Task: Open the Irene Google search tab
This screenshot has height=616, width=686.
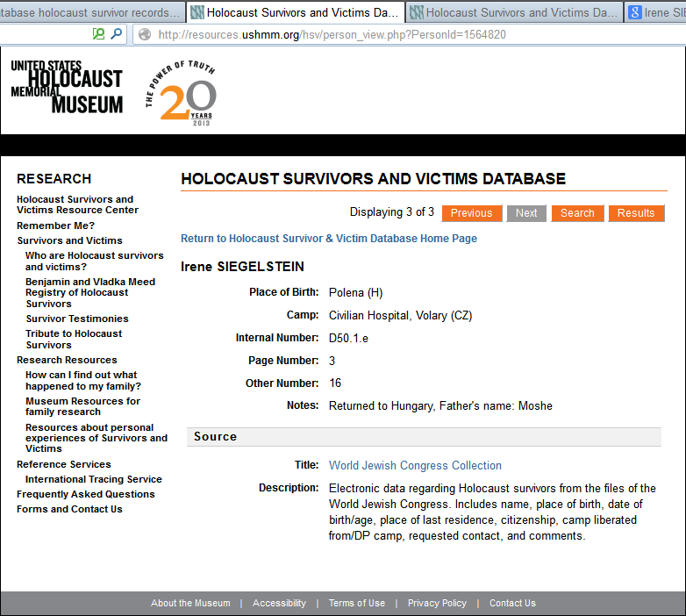Action: tap(656, 12)
